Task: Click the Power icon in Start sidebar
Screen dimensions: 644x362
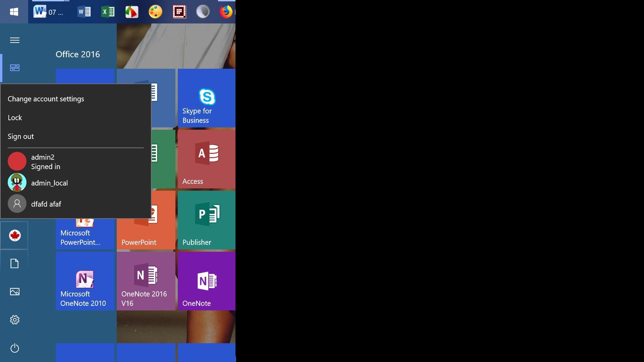Action: pyautogui.click(x=15, y=348)
